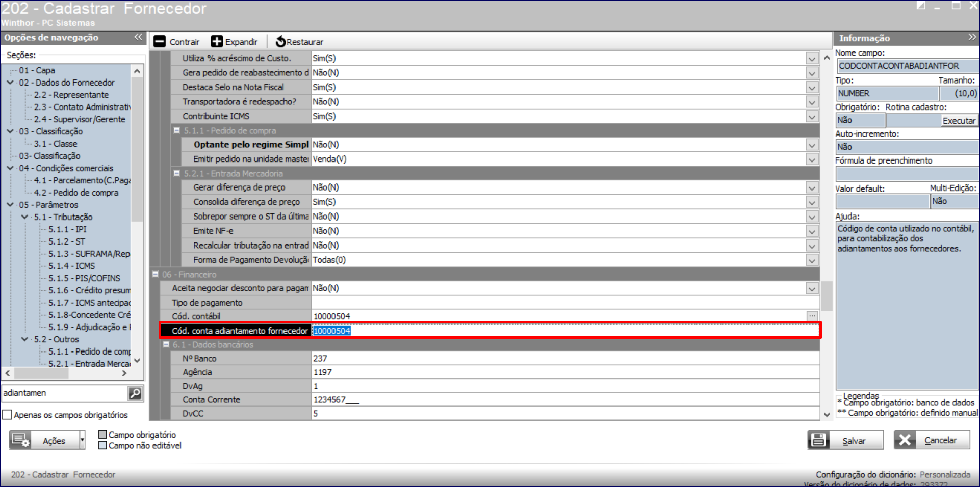Open dropdown for Aceita negociar desconto
Screen dimensions: 980x487
[812, 289]
